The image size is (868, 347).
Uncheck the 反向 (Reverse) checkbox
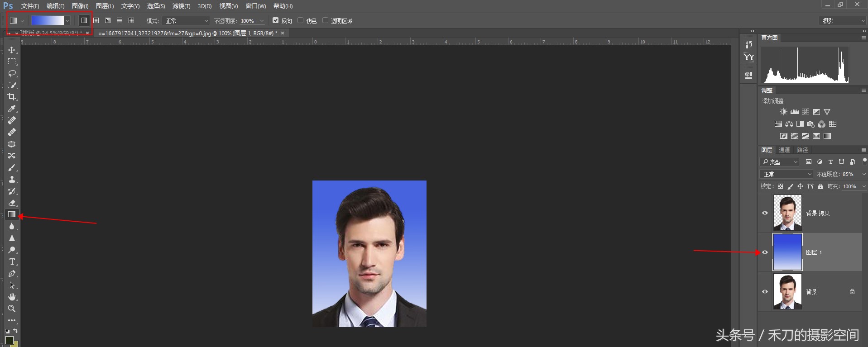(x=275, y=20)
